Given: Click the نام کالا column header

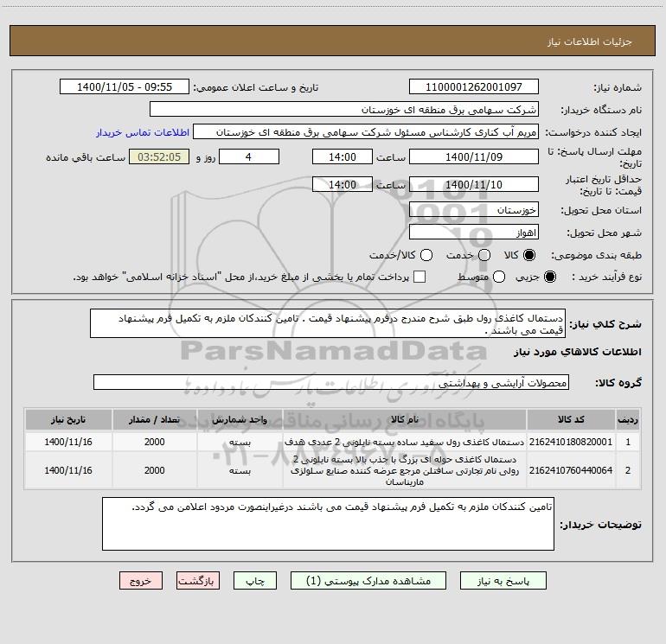Looking at the screenshot, I should click(x=405, y=419).
